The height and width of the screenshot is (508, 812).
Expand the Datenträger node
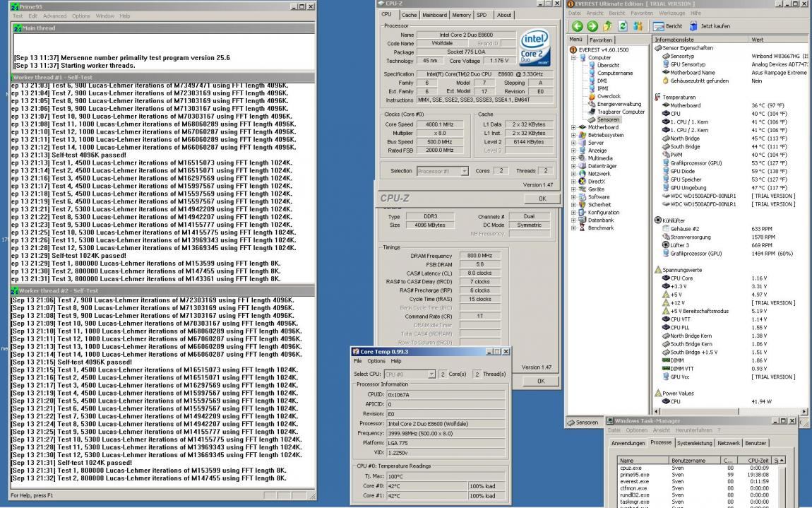click(x=574, y=166)
